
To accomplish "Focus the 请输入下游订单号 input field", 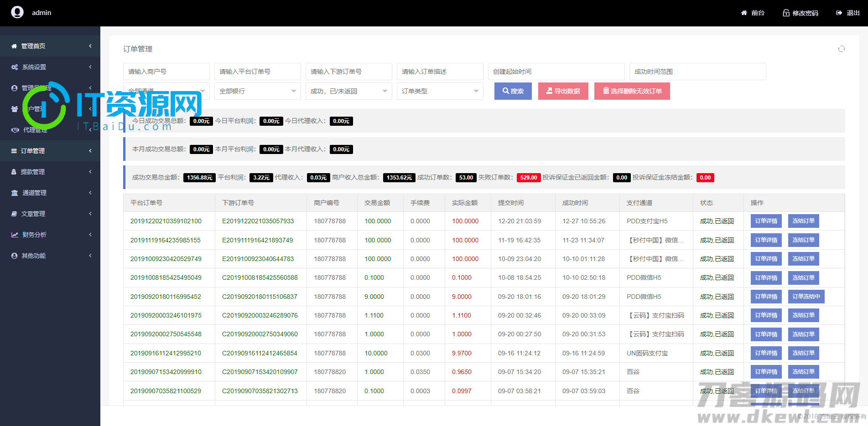I will click(349, 72).
